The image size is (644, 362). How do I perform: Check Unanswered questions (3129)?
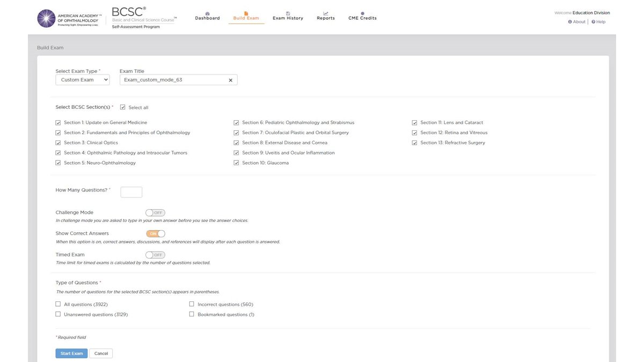(x=58, y=314)
